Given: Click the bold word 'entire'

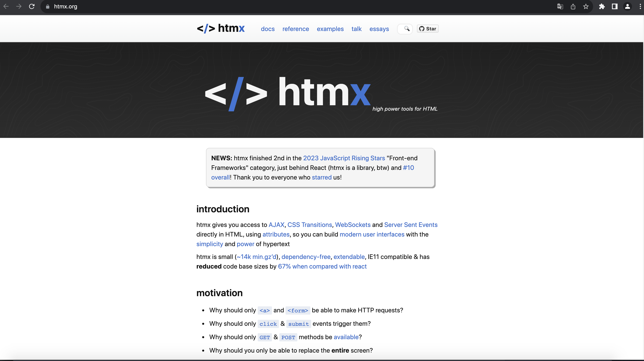Looking at the screenshot, I should [x=340, y=351].
